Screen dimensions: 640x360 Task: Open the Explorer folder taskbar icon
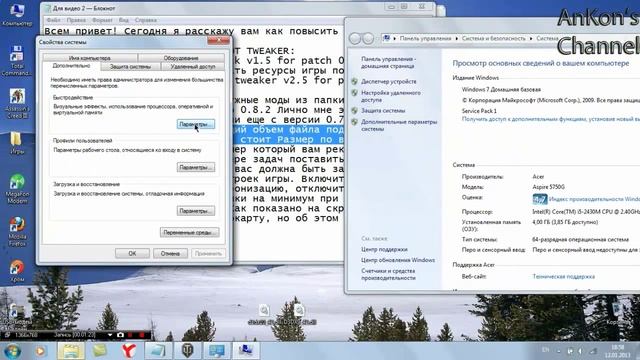point(71,351)
